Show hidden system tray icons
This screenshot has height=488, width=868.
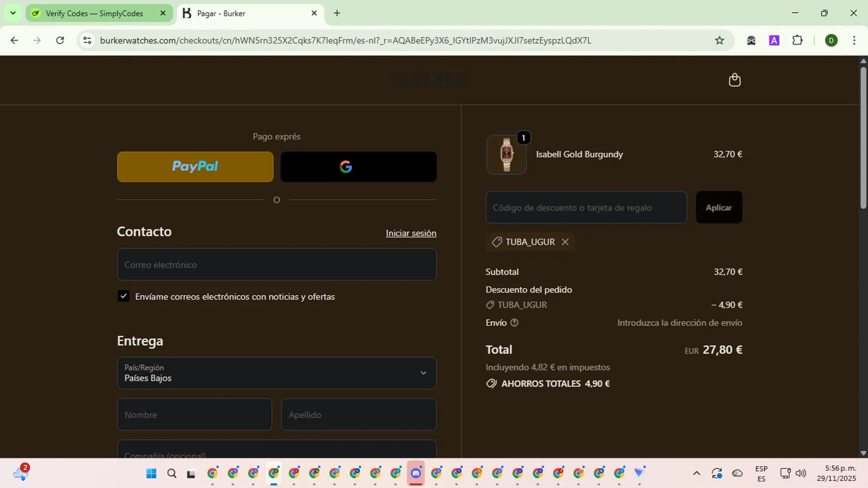[697, 474]
